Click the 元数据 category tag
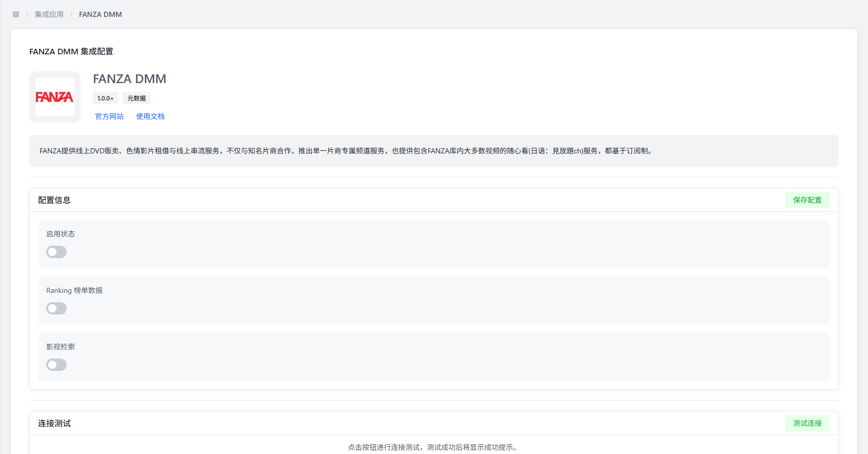Viewport: 868px width, 454px height. coord(136,98)
